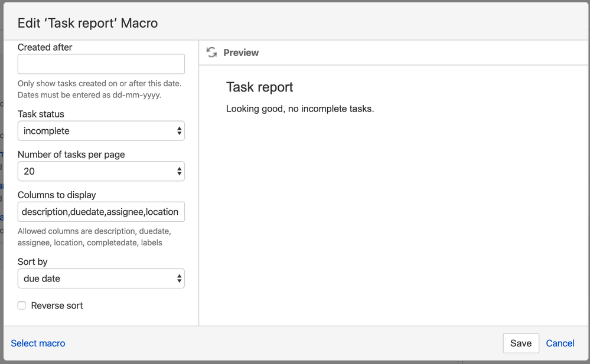
Task: Tick the Reverse sort checkbox
Action: [x=22, y=306]
